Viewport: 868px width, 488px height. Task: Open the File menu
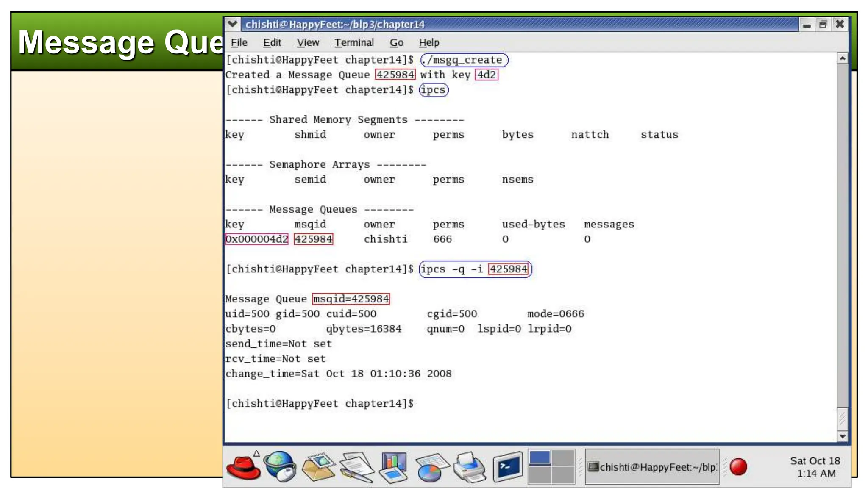(239, 43)
